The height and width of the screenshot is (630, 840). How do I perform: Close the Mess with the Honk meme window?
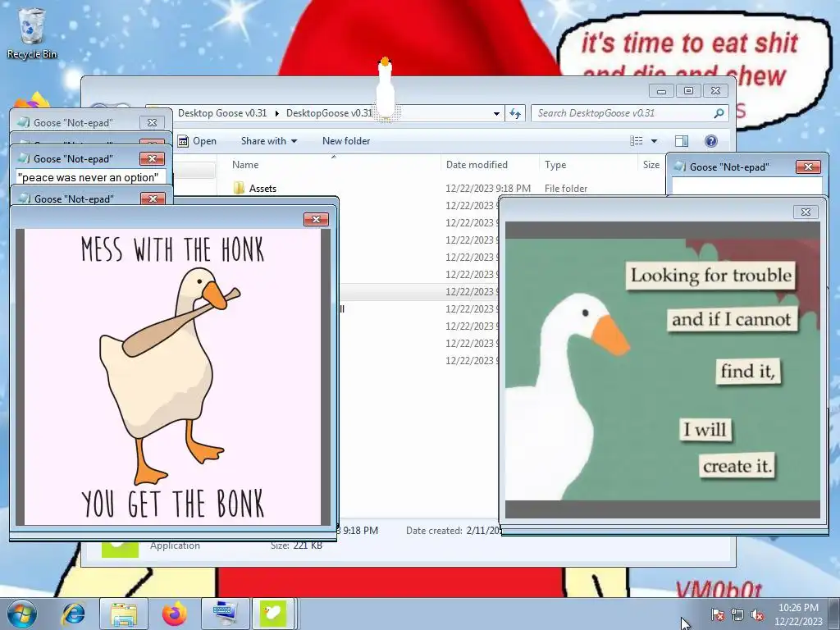(x=316, y=219)
